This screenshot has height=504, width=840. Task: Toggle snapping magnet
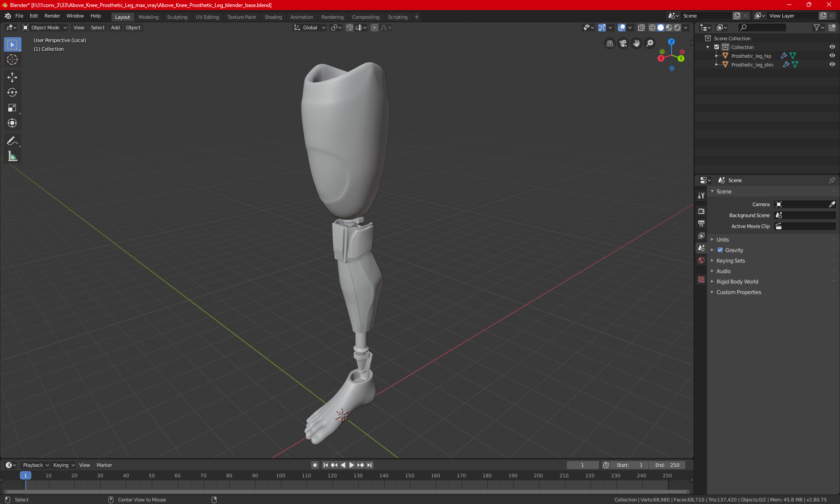[x=349, y=28]
